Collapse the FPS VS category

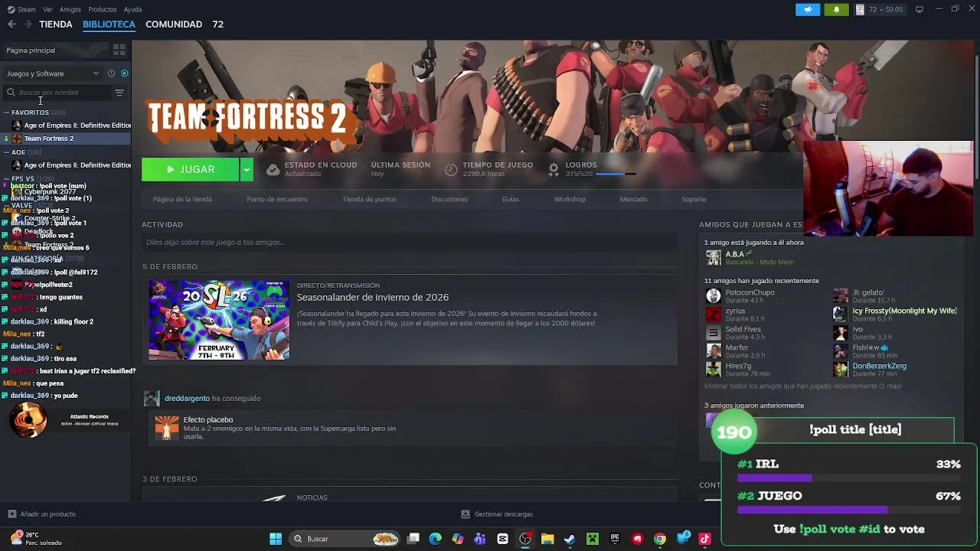click(x=7, y=179)
